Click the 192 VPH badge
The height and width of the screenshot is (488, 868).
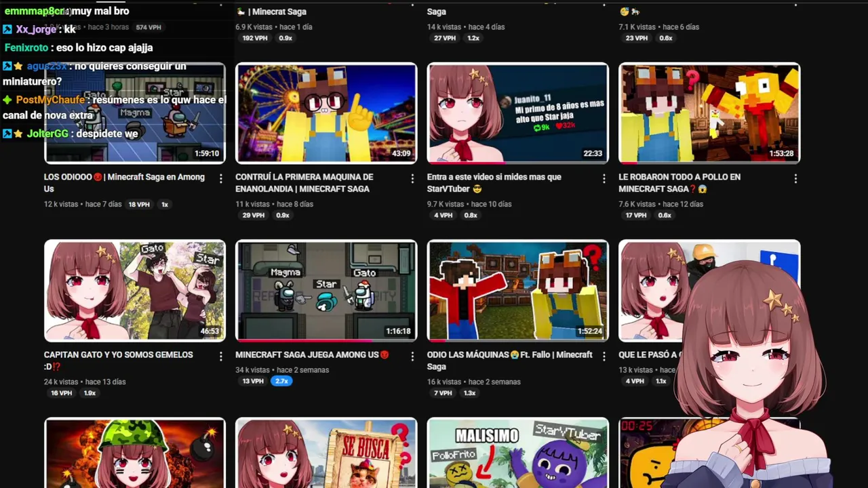[255, 38]
